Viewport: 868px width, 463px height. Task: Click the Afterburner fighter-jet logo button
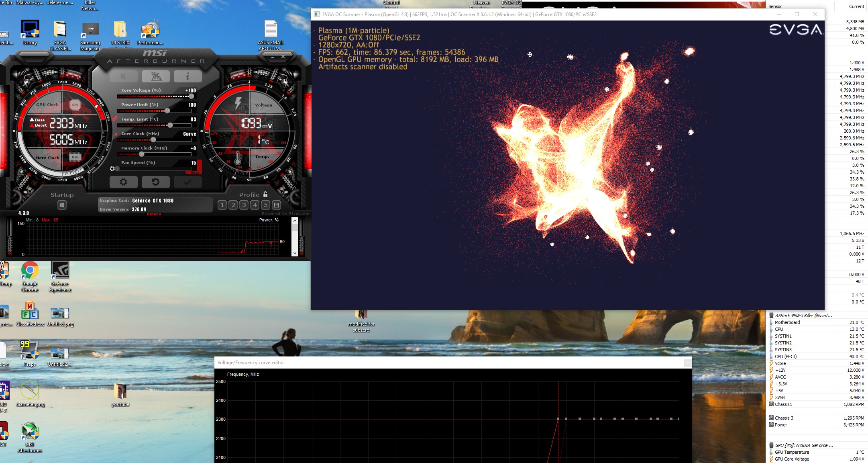pos(155,76)
